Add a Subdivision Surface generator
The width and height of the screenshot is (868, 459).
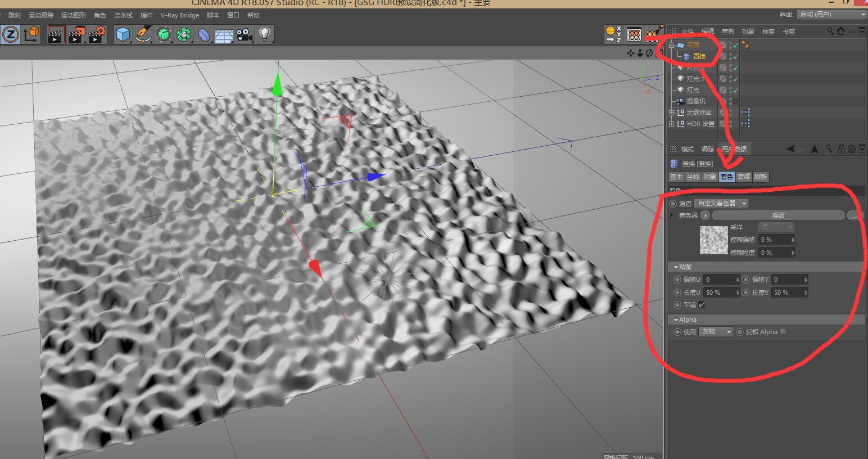click(164, 34)
